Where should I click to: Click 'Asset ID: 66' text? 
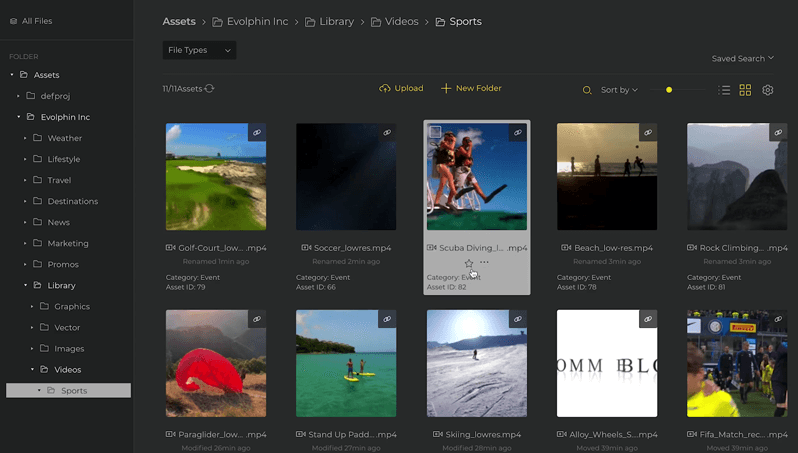316,287
